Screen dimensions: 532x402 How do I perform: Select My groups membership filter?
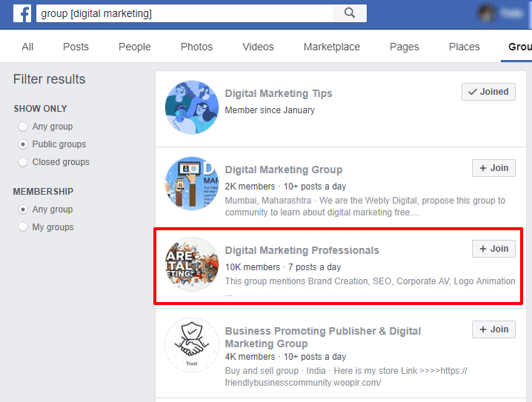(x=23, y=227)
